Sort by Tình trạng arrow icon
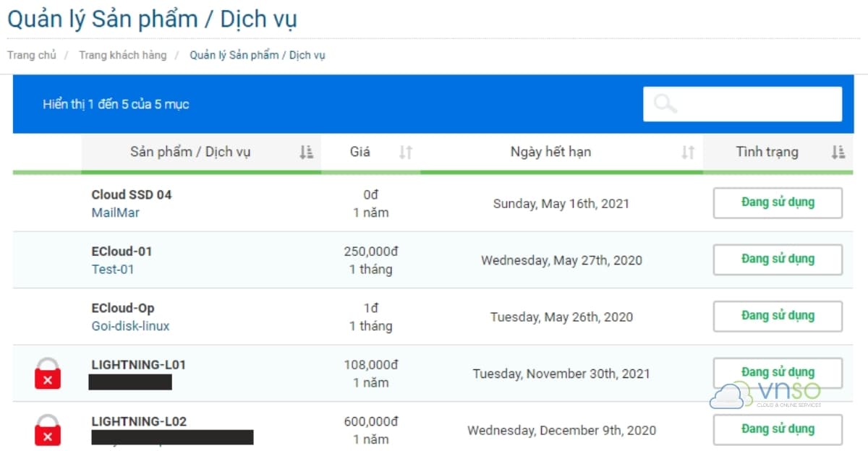Screen dimensions: 868x451 pyautogui.click(x=838, y=152)
